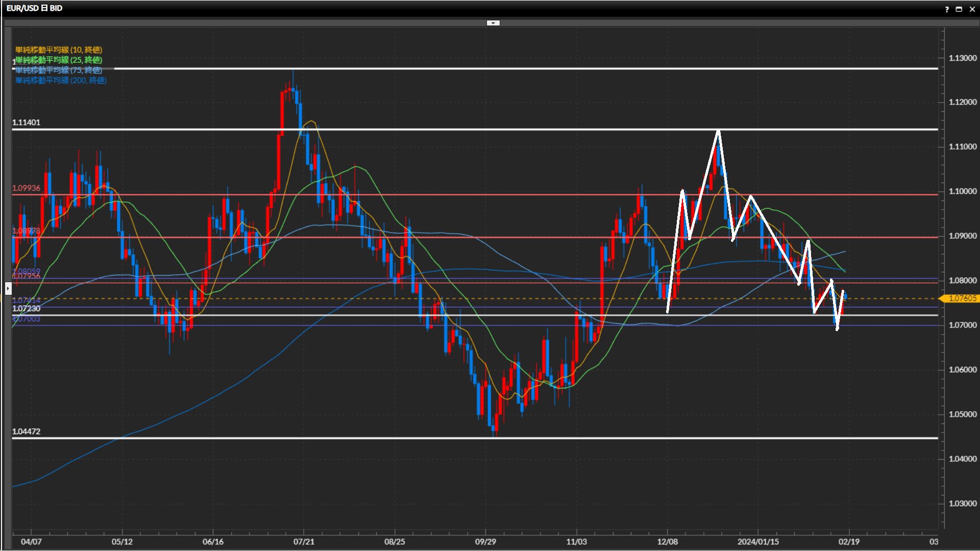Select the 1.07230 horizontal line label
This screenshot has width=980, height=551.
26,309
